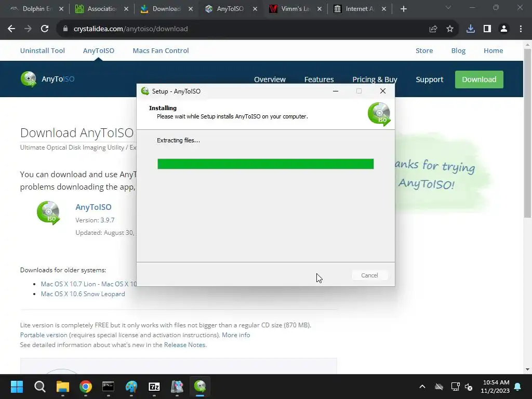Close the AnyToISO browser tab
This screenshot has width=532, height=399.
(x=255, y=9)
